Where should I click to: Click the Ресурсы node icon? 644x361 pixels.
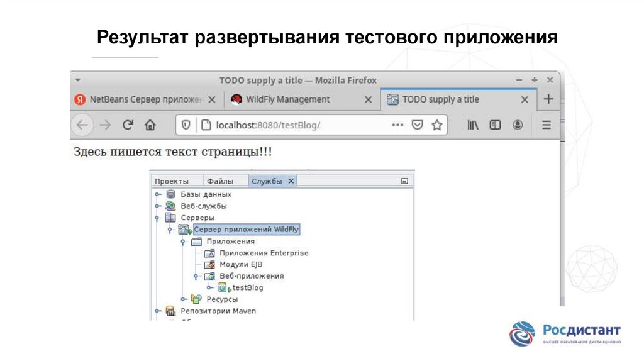[x=196, y=299]
